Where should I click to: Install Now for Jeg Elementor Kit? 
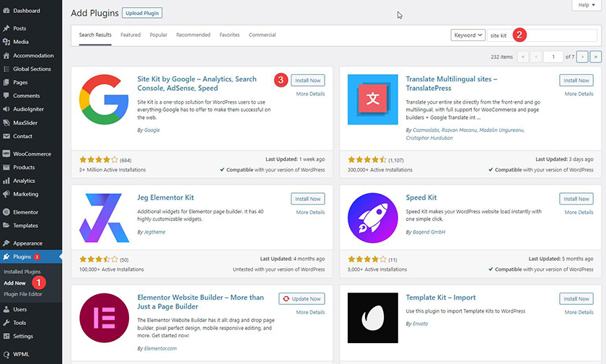[307, 199]
